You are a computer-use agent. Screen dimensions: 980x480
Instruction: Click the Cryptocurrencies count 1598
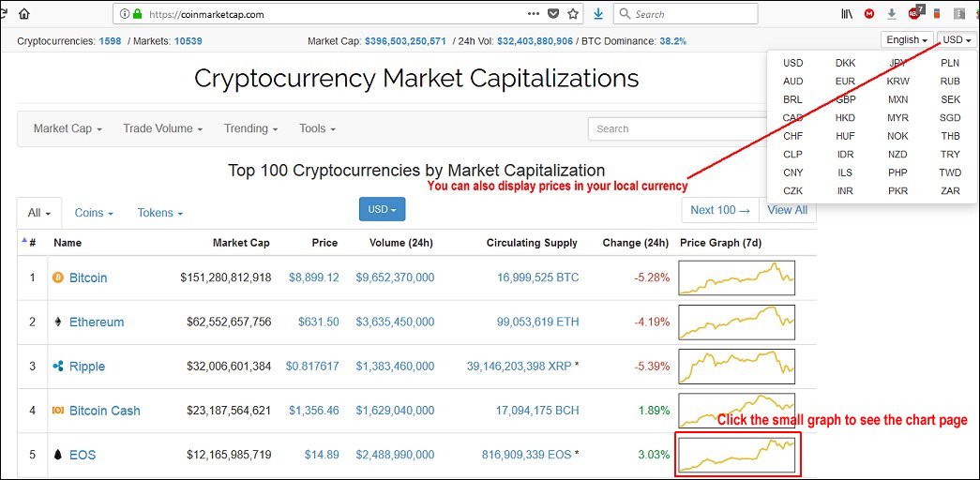pyautogui.click(x=110, y=41)
